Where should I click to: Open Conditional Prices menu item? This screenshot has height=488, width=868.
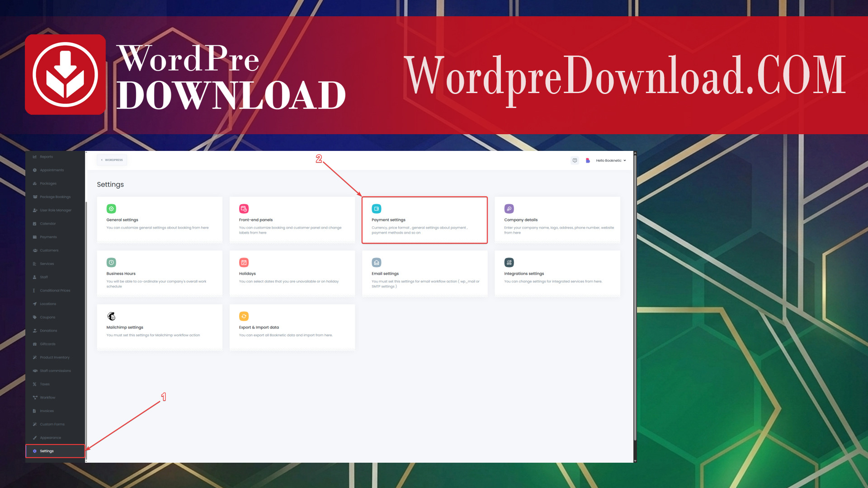click(55, 291)
